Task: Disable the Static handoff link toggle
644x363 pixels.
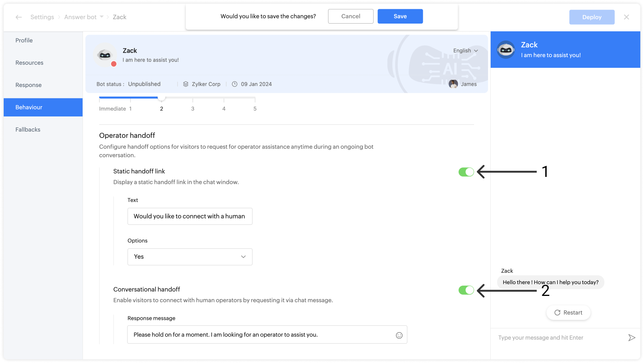Action: coord(466,172)
